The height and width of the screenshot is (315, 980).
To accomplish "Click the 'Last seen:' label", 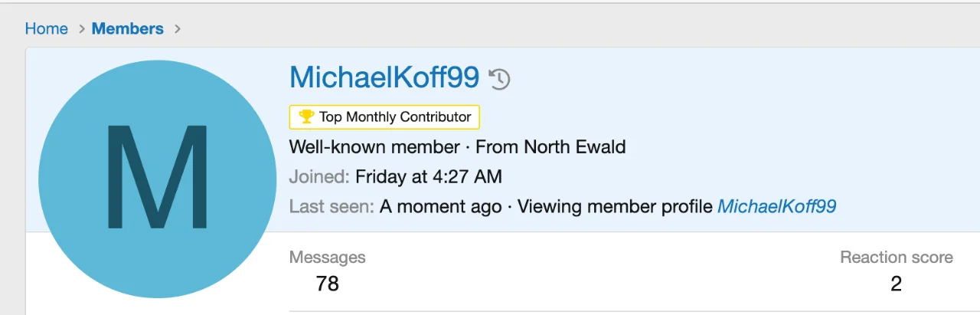I will [332, 207].
